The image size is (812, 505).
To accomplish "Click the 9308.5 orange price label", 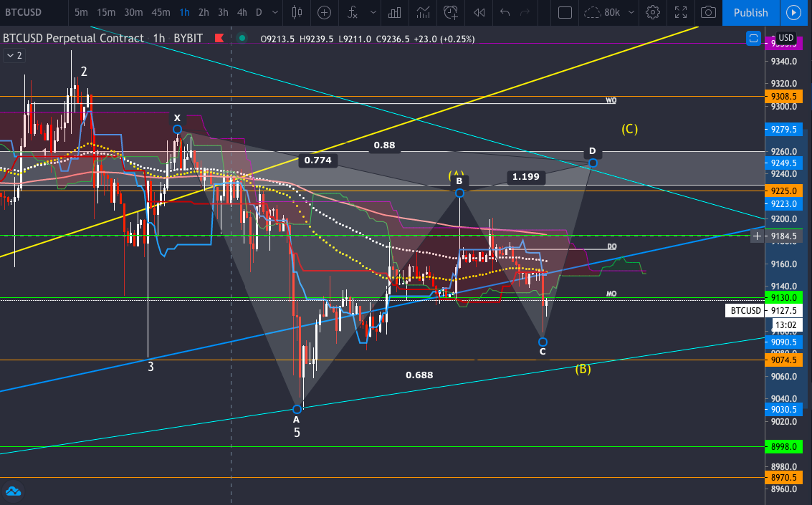I will coord(783,97).
